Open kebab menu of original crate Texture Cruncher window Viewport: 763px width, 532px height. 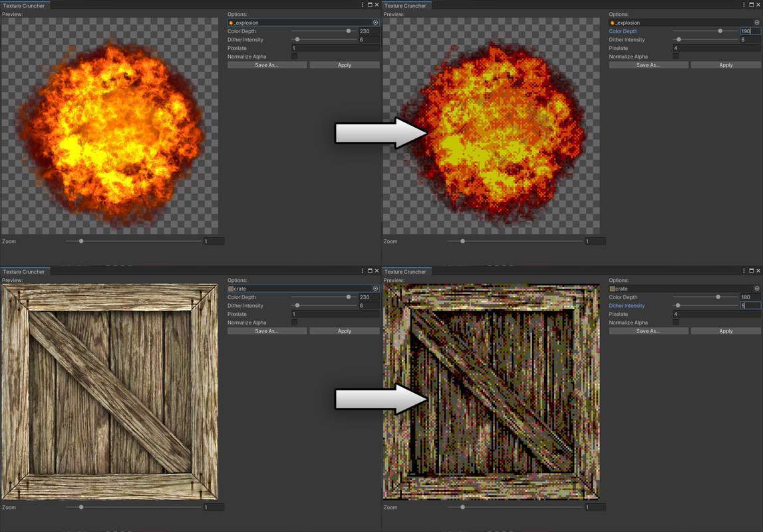click(x=362, y=271)
